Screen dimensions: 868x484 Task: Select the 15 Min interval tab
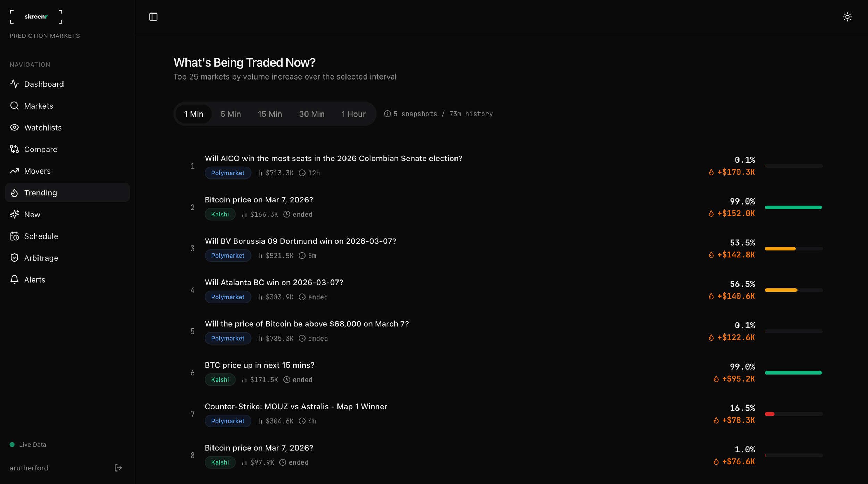pyautogui.click(x=270, y=114)
